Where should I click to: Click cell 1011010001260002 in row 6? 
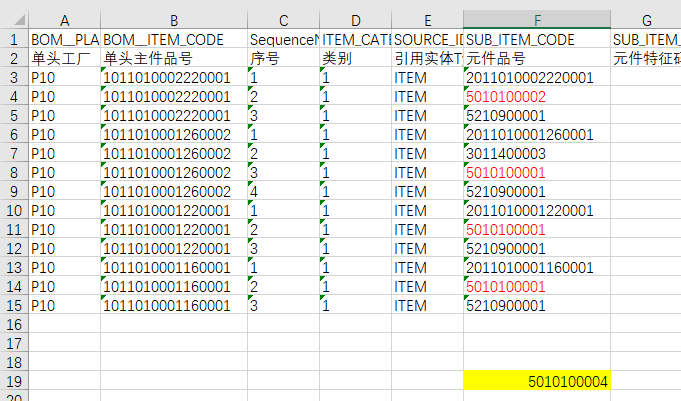174,135
